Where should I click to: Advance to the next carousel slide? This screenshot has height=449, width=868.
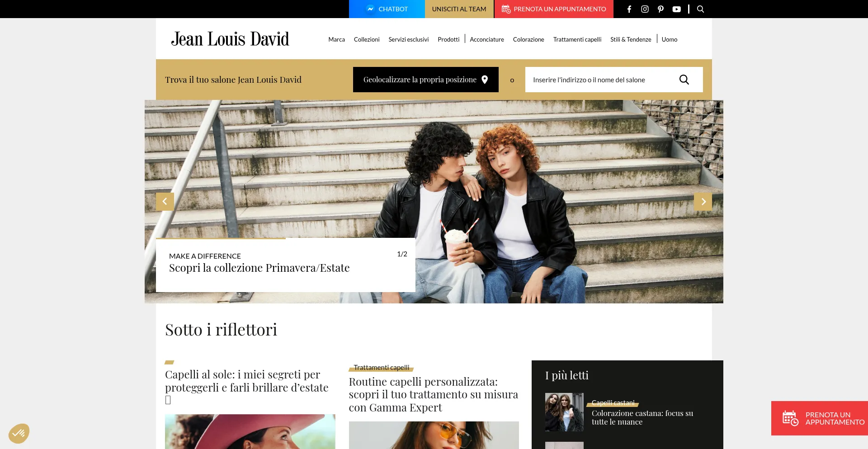703,202
